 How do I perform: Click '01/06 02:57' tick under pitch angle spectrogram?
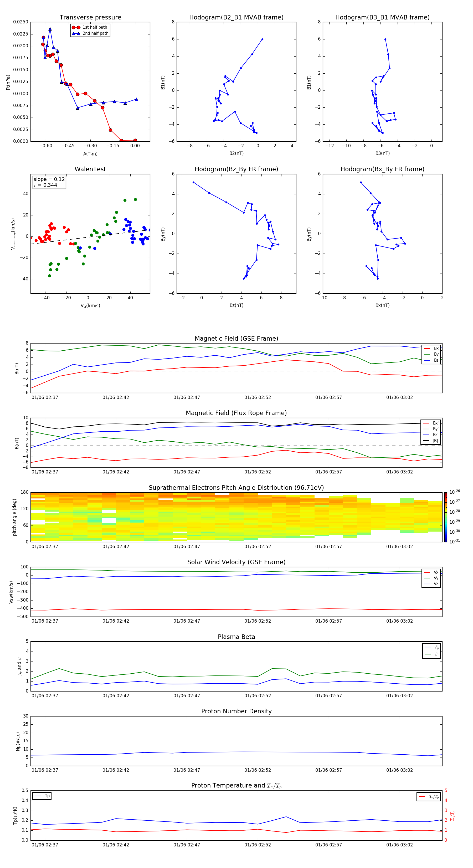[x=328, y=547]
